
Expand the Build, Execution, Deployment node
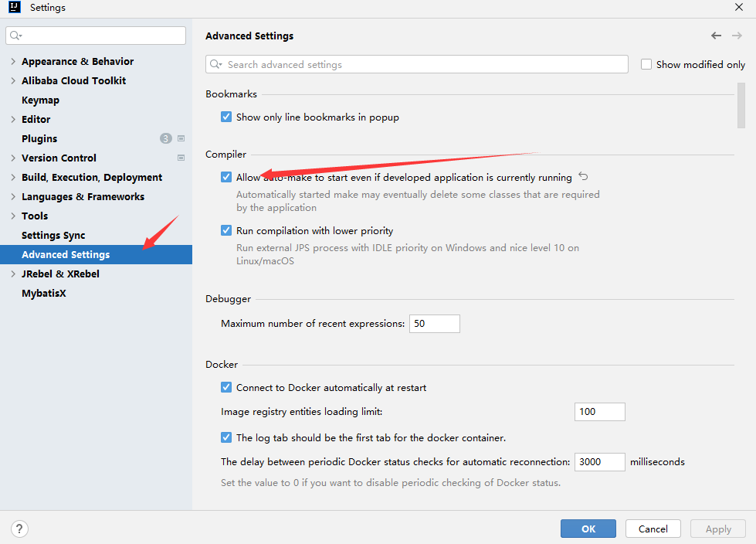pos(13,177)
